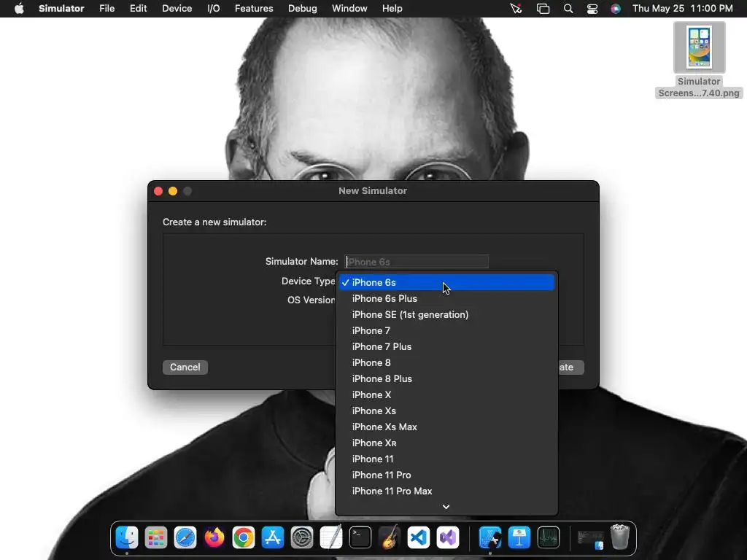Open the Edit menu
Image resolution: width=747 pixels, height=560 pixels.
click(138, 9)
